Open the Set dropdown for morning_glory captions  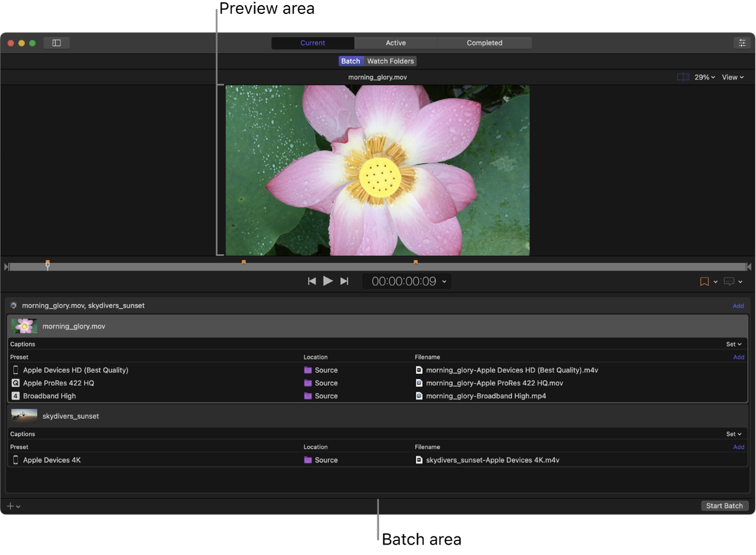pos(733,344)
